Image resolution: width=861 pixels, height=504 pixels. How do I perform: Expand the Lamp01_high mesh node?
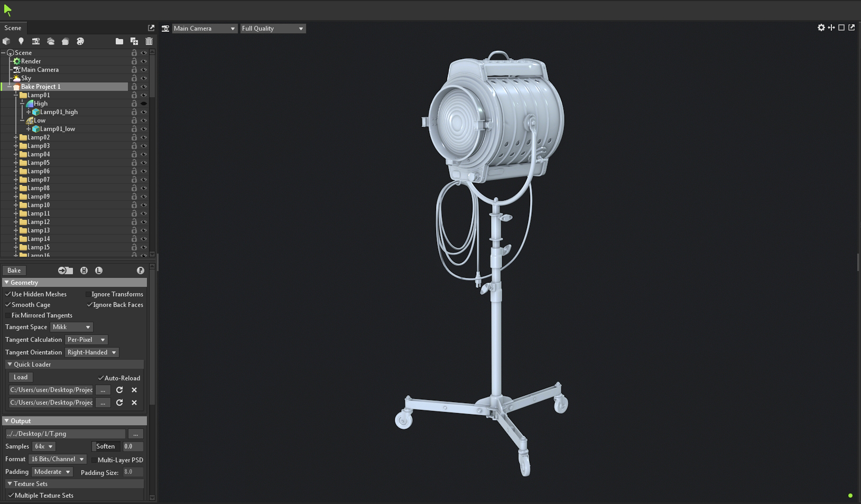click(x=29, y=112)
